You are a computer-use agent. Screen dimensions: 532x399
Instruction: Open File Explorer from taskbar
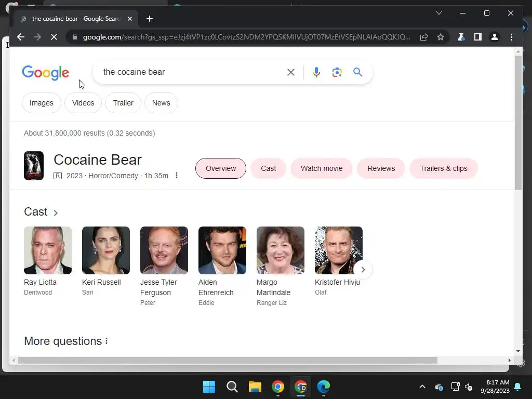(x=255, y=387)
